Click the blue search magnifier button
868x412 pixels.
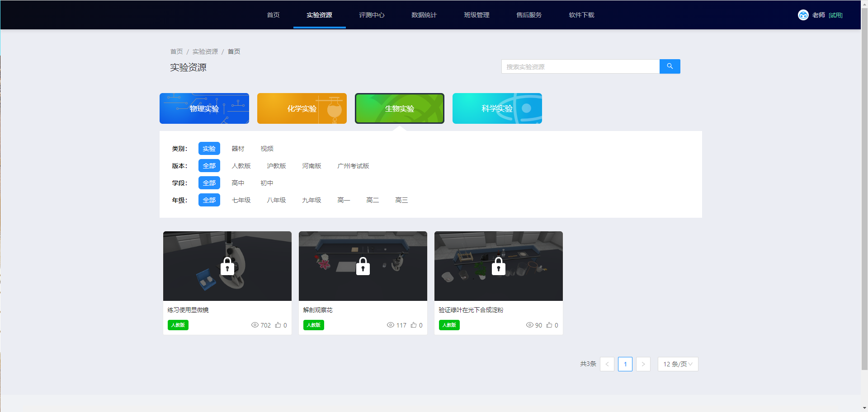coord(670,66)
